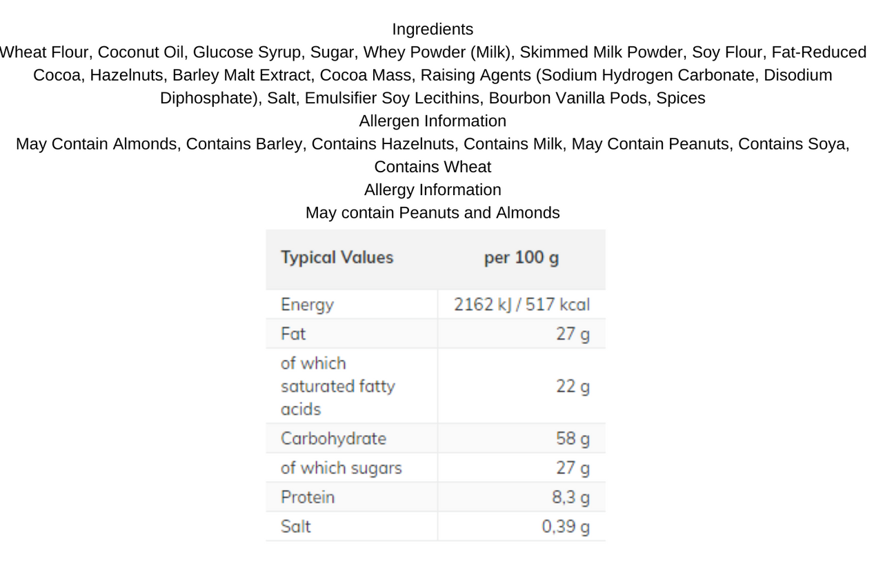Screen dimensions: 883x588
Task: Click the Allergy Information heading
Action: (433, 190)
